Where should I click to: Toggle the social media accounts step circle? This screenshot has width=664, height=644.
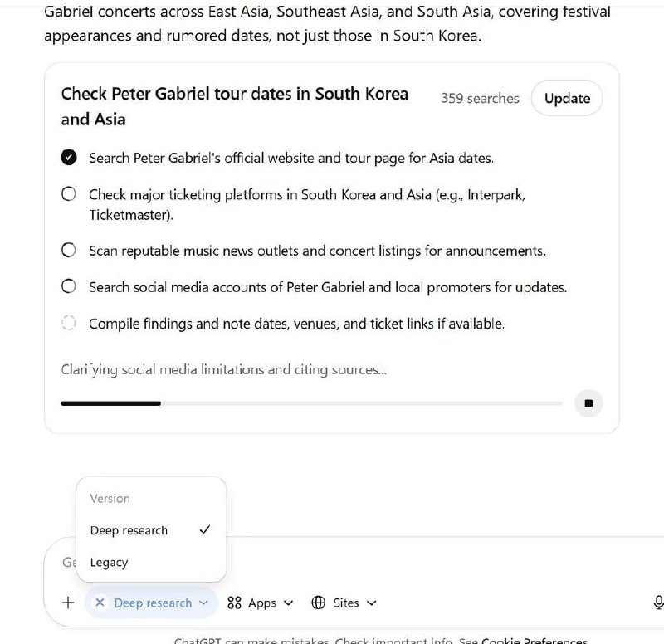point(69,287)
